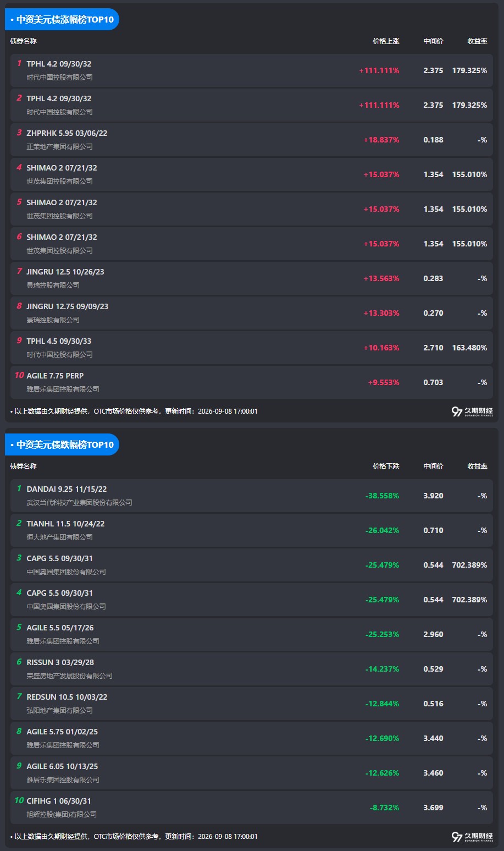The width and height of the screenshot is (504, 851).
Task: Click the -12.626% price drop value
Action: (x=383, y=773)
